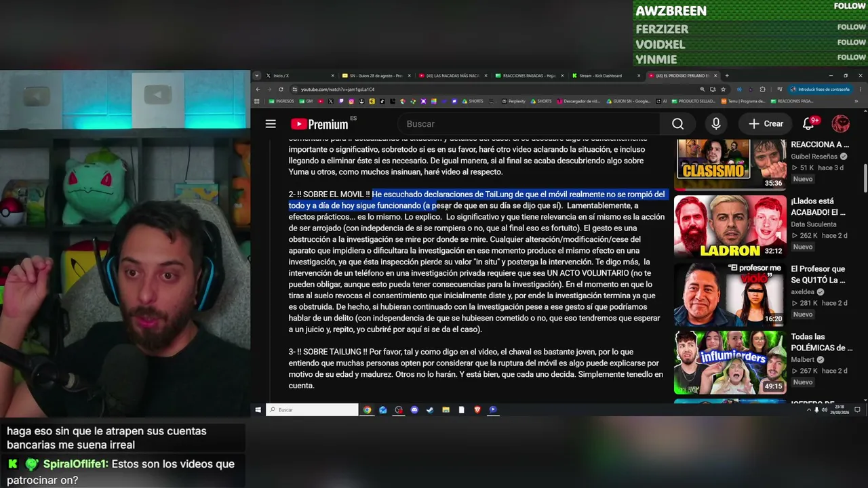Open the YouTube guide hamburger menu

[x=271, y=124]
